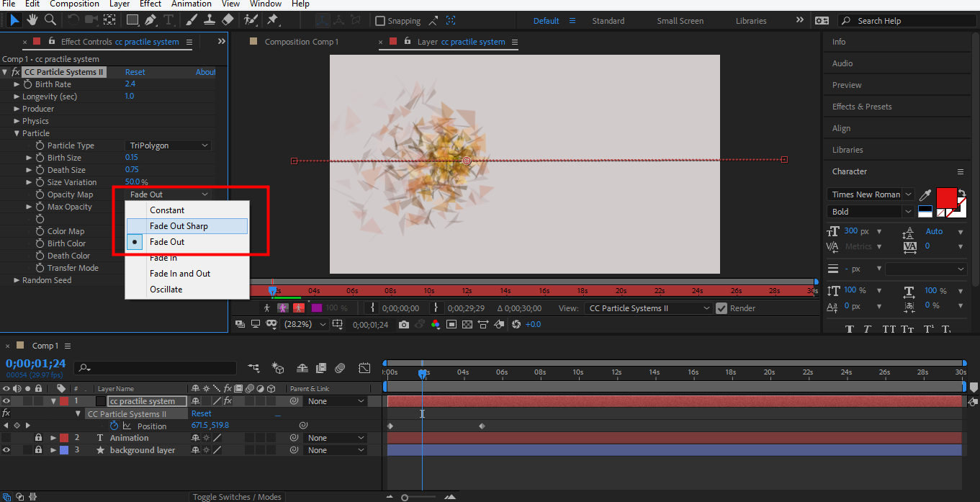Select the Puppet Pin tool

272,20
